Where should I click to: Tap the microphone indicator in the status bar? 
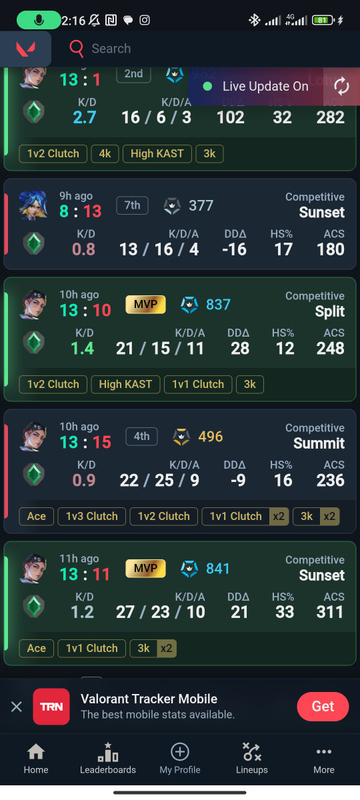[x=39, y=20]
